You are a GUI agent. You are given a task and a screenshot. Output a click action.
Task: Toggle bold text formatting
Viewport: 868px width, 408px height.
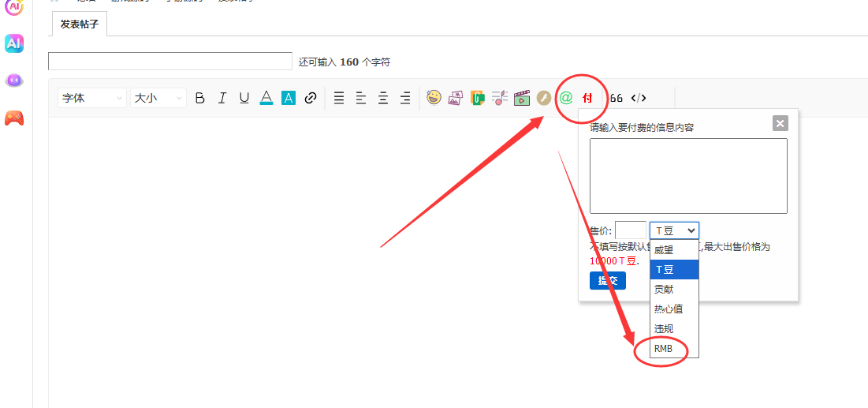[200, 98]
